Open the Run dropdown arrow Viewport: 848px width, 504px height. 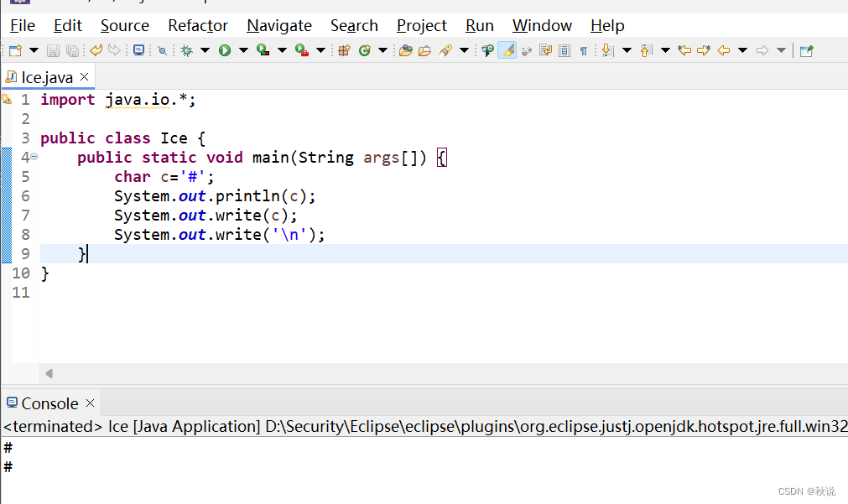(x=243, y=50)
